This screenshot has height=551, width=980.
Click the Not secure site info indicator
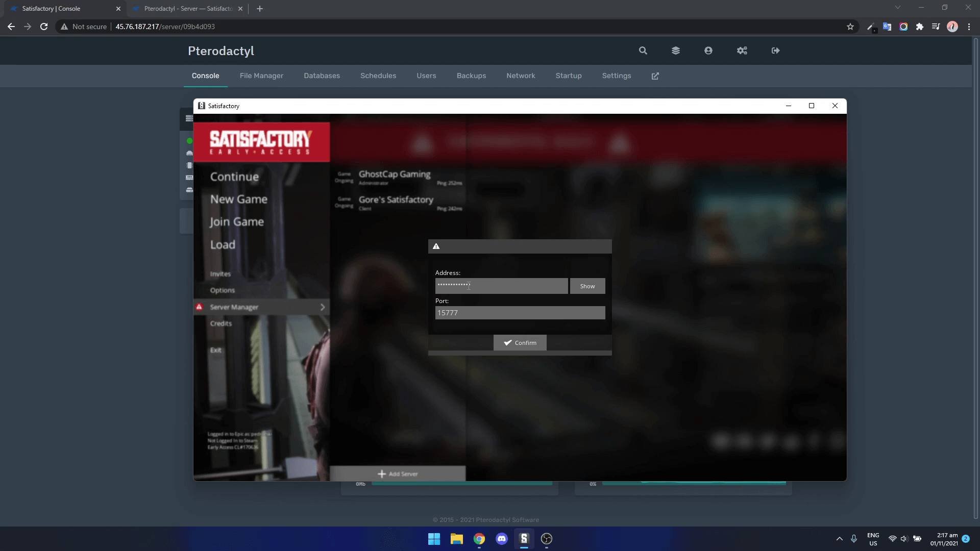[84, 27]
